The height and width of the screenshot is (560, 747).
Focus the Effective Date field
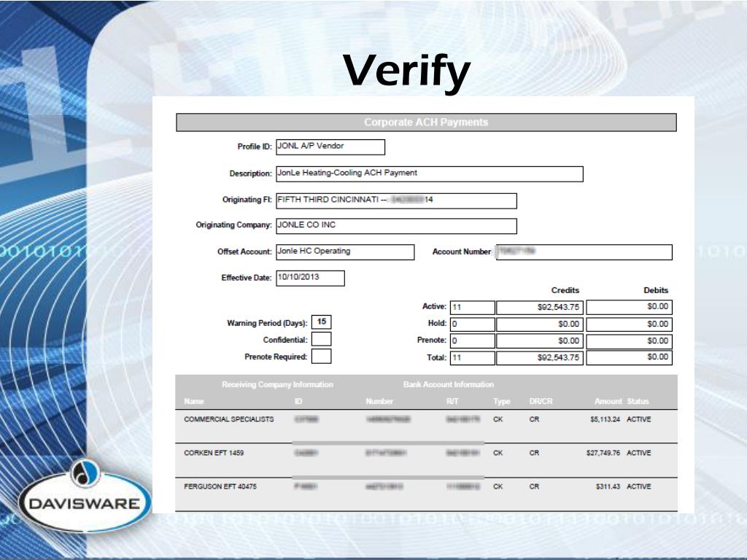(310, 278)
